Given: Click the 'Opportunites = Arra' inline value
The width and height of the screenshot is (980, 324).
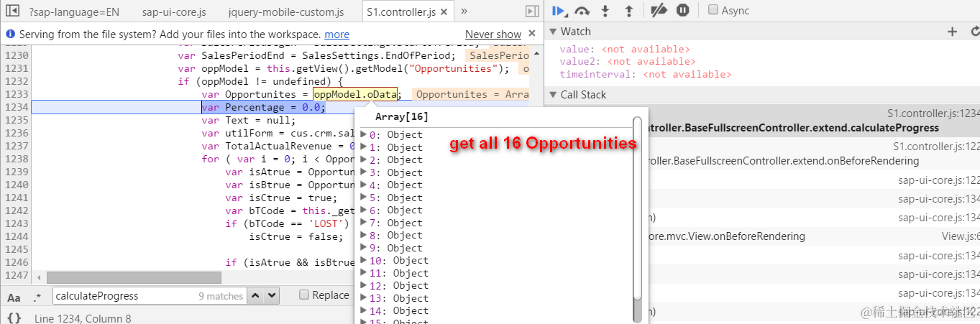Looking at the screenshot, I should (472, 95).
